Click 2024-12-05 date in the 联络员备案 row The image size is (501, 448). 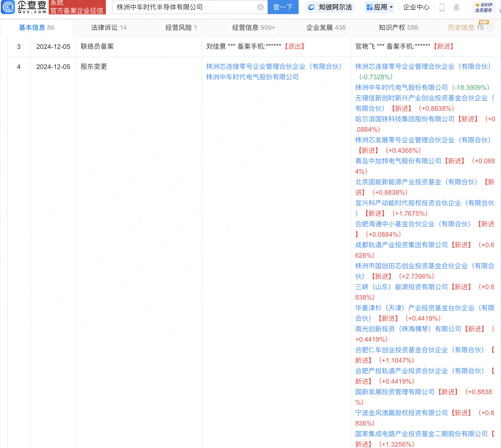tap(53, 47)
